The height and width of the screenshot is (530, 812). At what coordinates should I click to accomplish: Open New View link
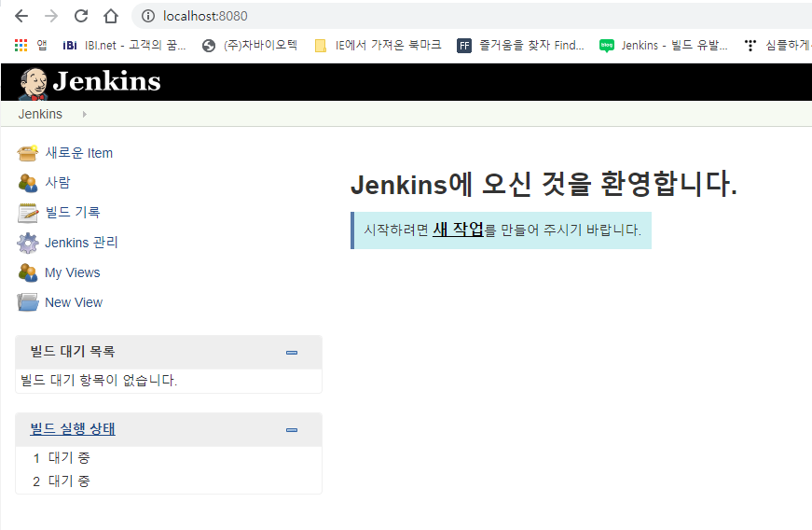[x=74, y=302]
